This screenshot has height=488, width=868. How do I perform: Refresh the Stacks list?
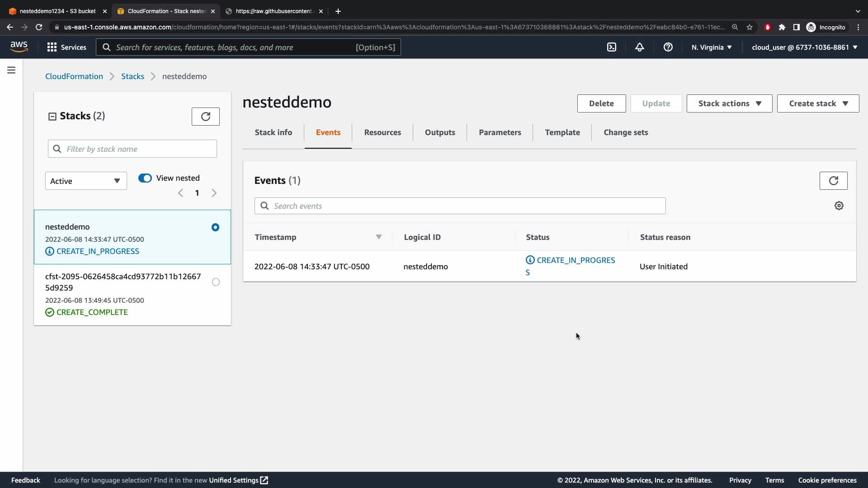(x=205, y=117)
